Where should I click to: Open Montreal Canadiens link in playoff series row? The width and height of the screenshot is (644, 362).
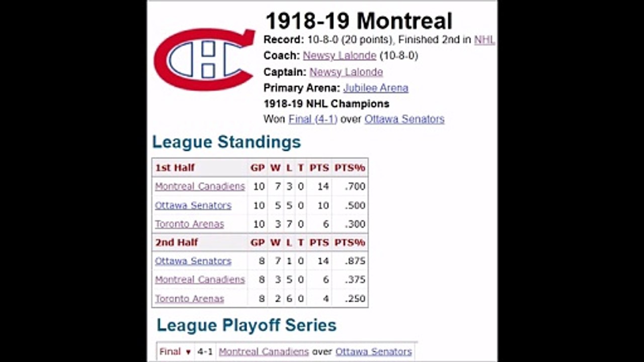264,351
